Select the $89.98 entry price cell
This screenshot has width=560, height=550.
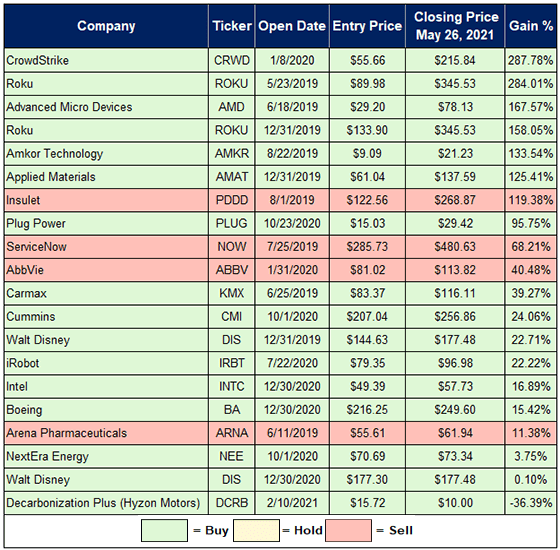pos(368,84)
